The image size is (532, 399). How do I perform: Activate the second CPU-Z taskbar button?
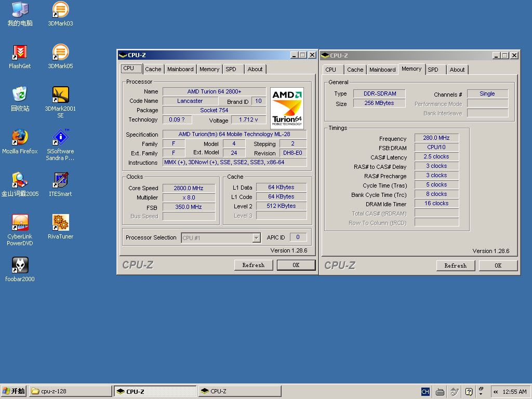(240, 391)
